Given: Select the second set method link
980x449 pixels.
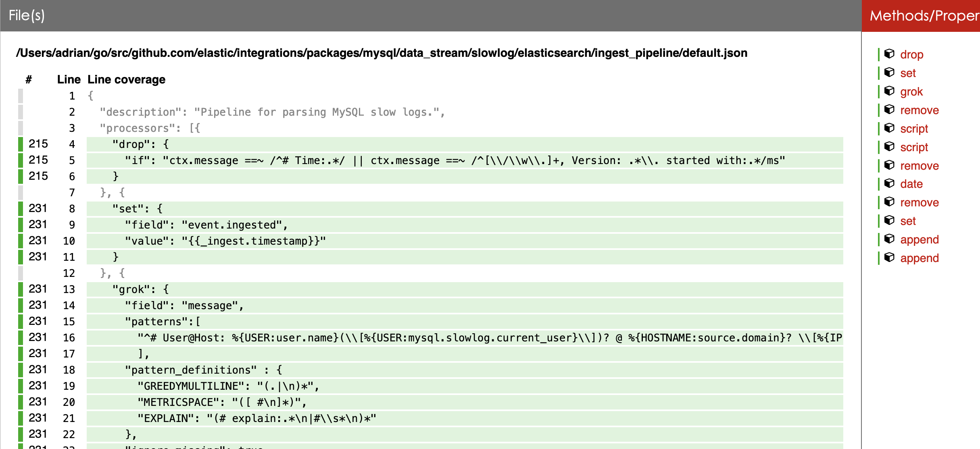Looking at the screenshot, I should (x=908, y=221).
